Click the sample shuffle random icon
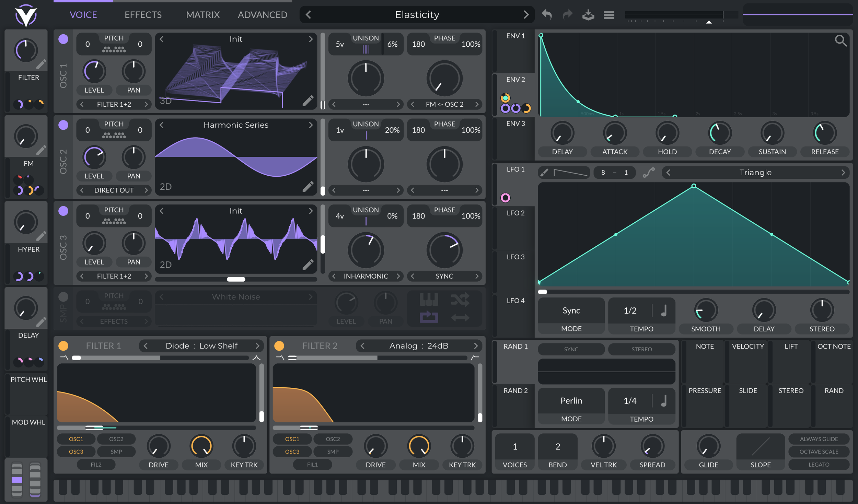The height and width of the screenshot is (504, 858). pos(460,300)
